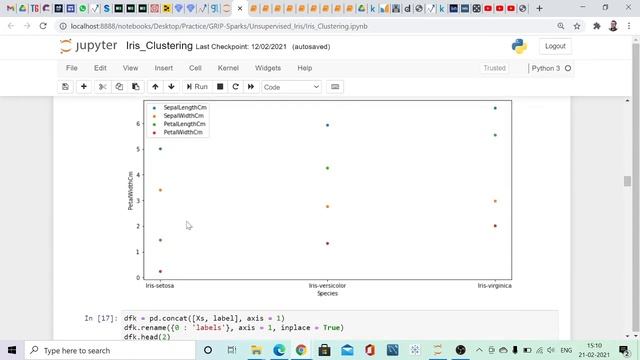Open the Mail app from the taskbar
Screen dimensions: 640x360
point(347,350)
